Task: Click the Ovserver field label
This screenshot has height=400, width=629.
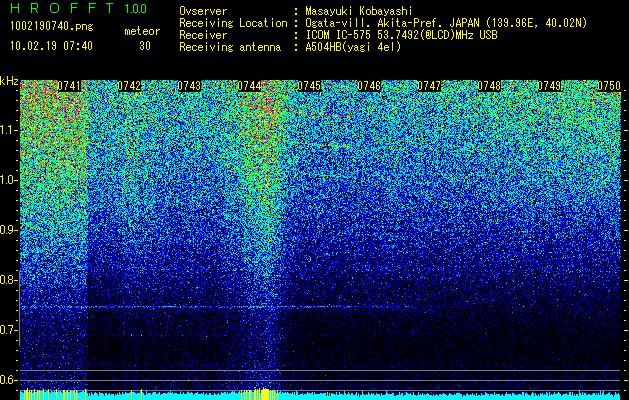Action: (203, 11)
